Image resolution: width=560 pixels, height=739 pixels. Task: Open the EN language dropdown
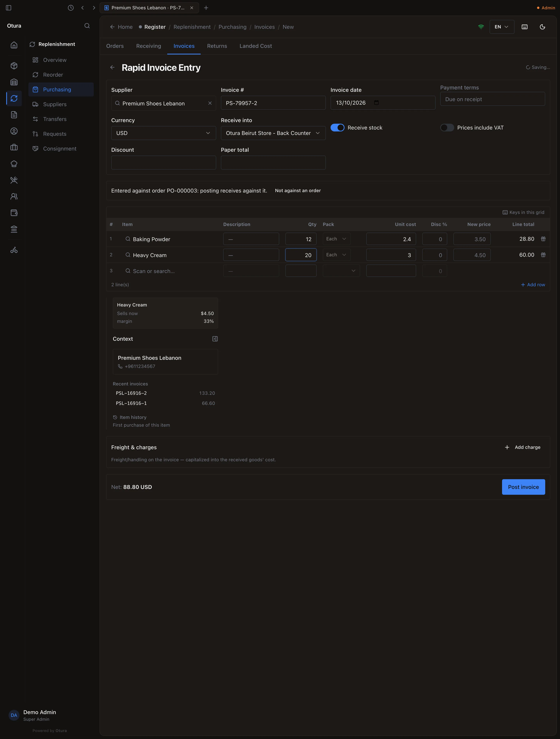[x=501, y=27]
